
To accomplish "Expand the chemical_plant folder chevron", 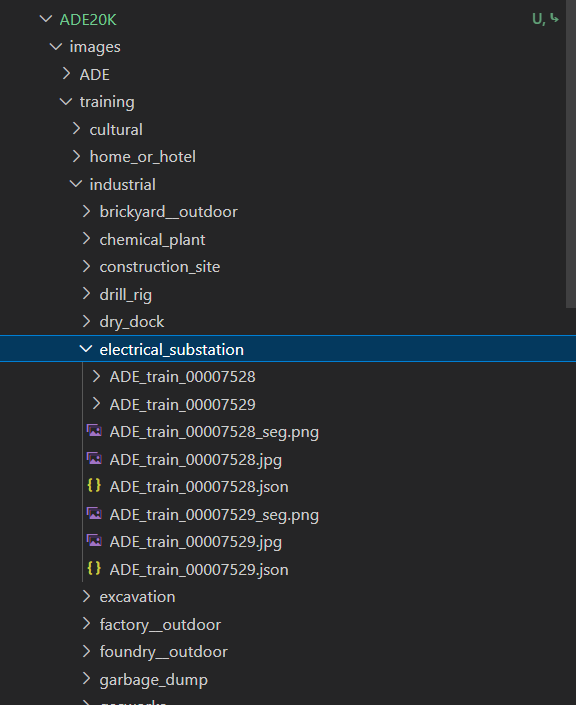I will click(x=86, y=239).
